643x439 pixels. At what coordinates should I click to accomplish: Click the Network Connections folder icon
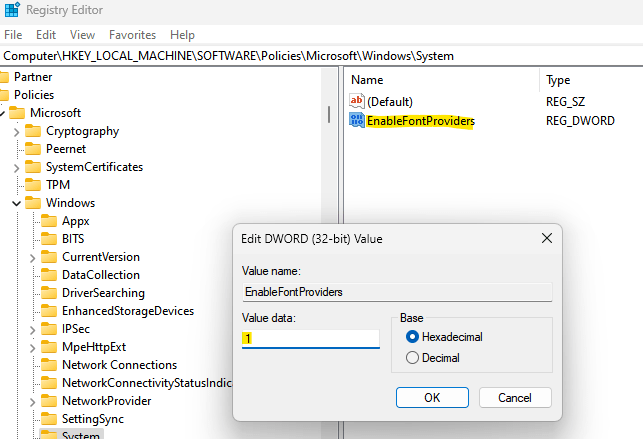click(x=49, y=365)
